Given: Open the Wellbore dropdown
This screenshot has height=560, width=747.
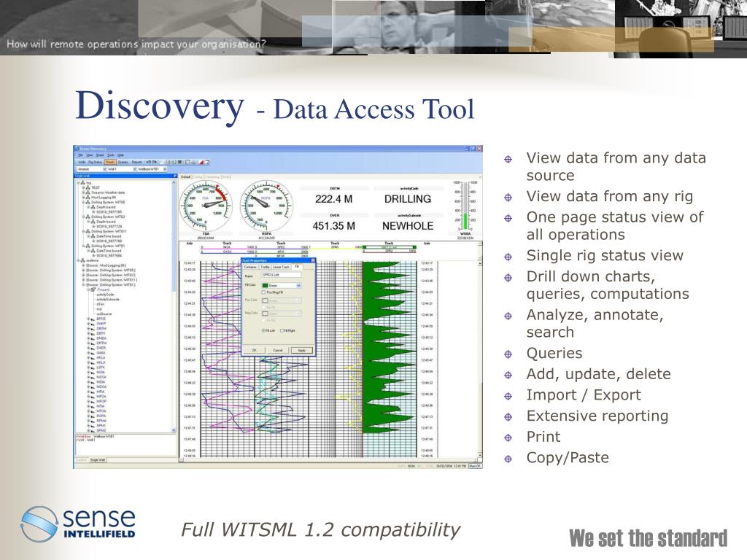Looking at the screenshot, I should pos(152,169).
